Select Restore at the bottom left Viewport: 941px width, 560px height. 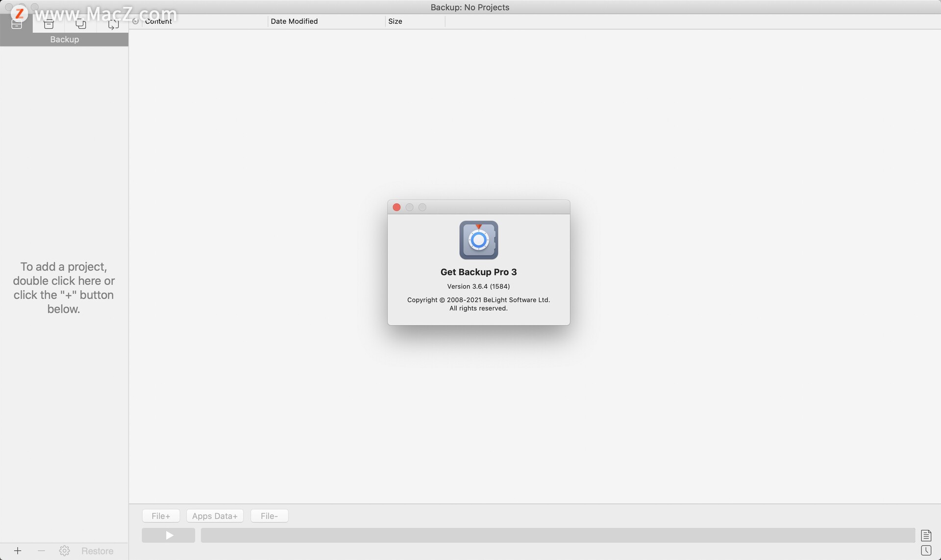[x=97, y=551]
